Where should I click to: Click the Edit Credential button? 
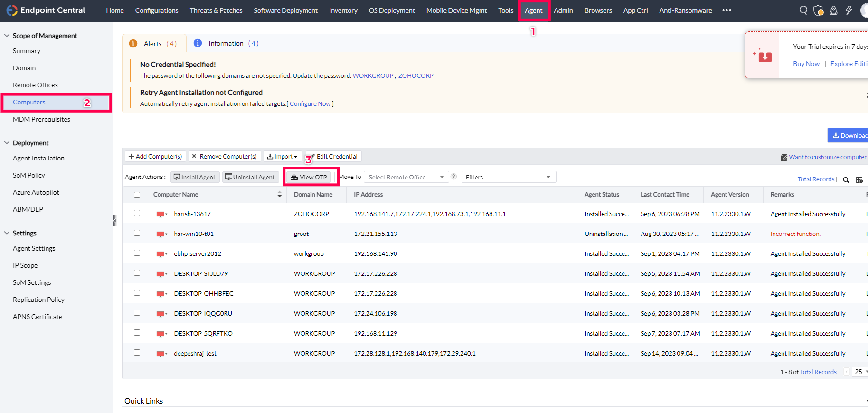point(334,156)
